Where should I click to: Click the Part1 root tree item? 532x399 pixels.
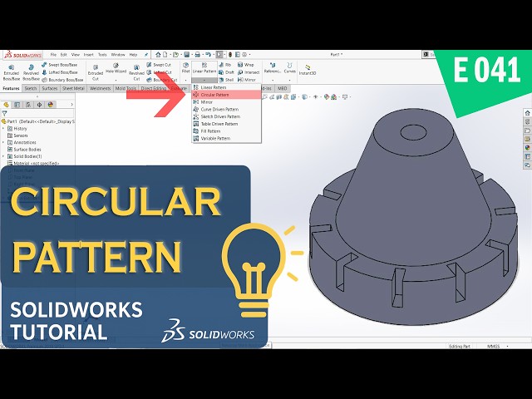tap(38, 121)
